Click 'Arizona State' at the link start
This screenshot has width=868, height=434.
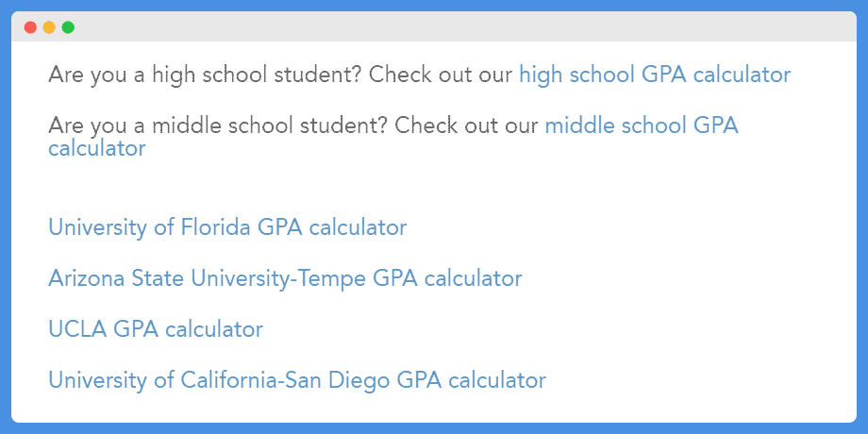click(117, 278)
